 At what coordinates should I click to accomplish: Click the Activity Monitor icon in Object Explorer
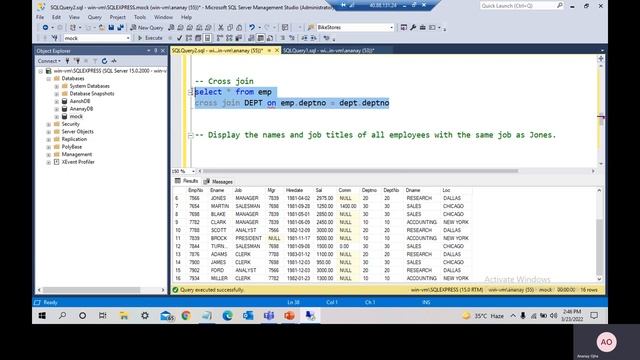point(114,61)
